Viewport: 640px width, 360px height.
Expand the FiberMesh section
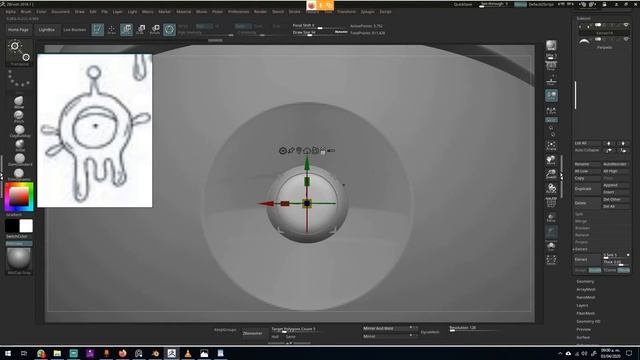585,313
